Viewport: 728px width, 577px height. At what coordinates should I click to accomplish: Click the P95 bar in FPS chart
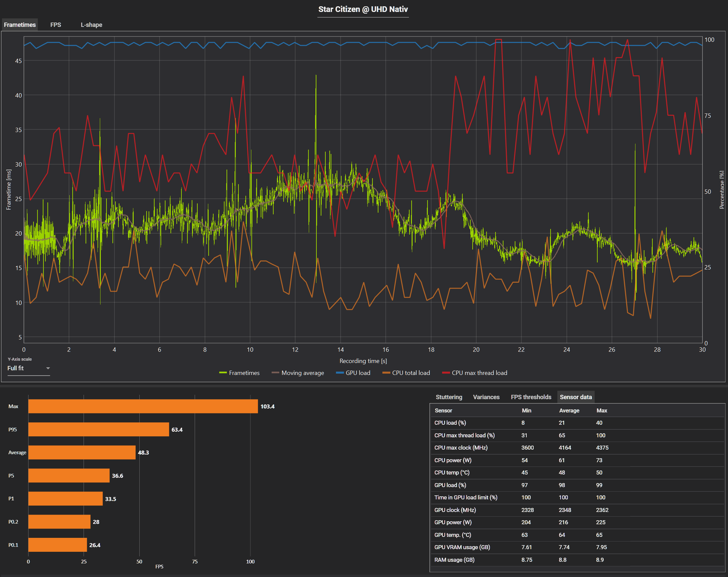tap(99, 429)
